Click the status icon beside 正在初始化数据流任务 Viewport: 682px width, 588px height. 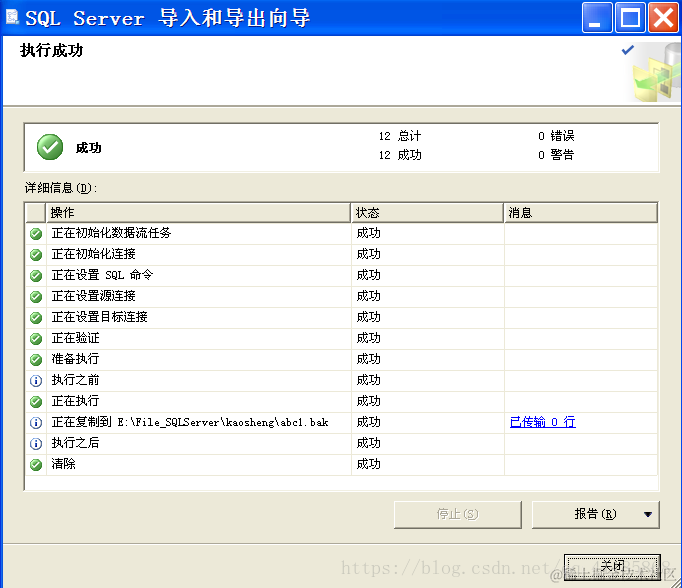[36, 234]
